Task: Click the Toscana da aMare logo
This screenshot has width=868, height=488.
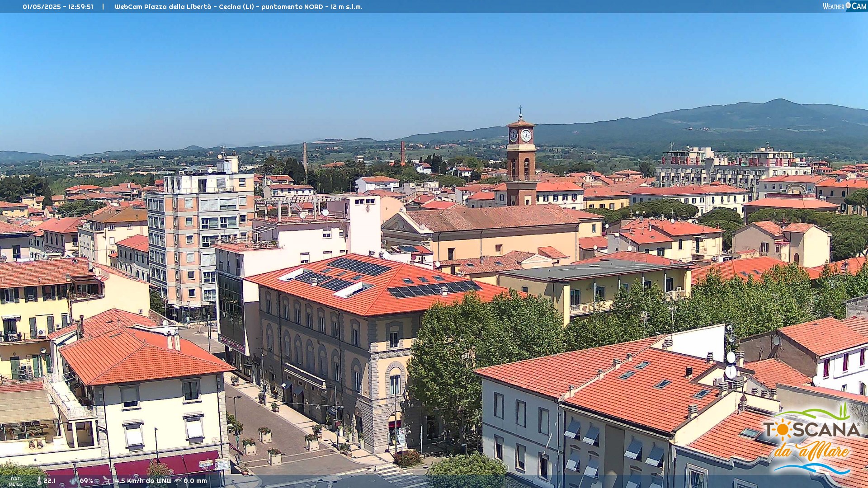Action: pyautogui.click(x=811, y=438)
